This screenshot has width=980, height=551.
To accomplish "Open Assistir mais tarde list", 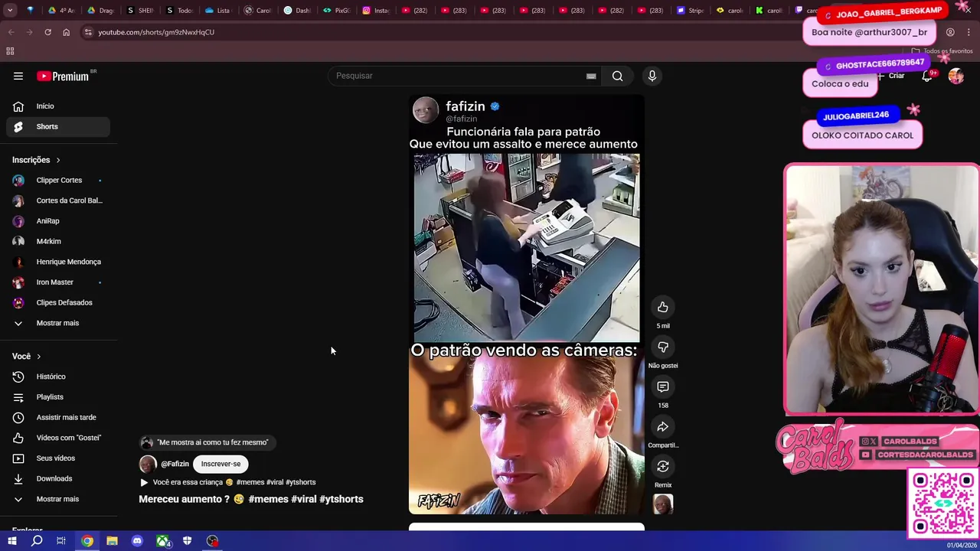I will click(58, 417).
